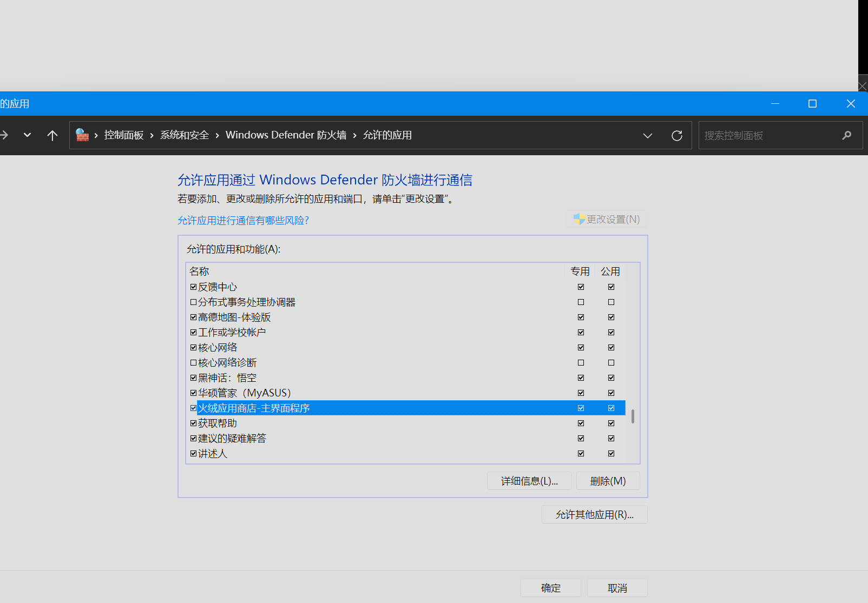Click the search magnifier icon

[847, 136]
